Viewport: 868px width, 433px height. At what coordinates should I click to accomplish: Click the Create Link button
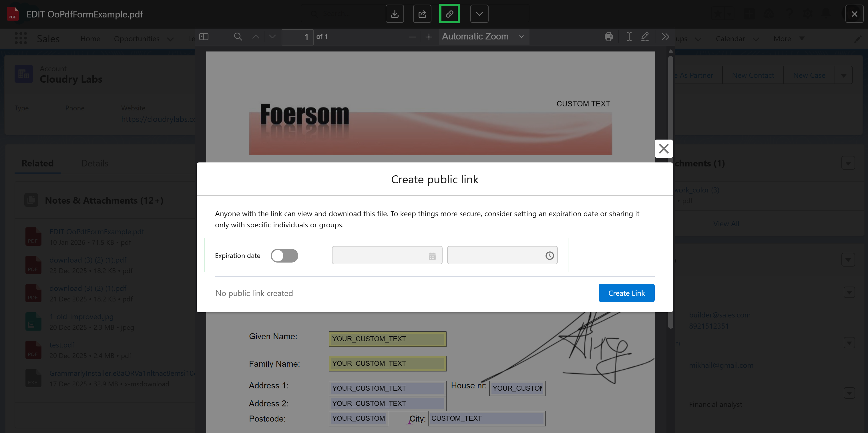pyautogui.click(x=626, y=293)
